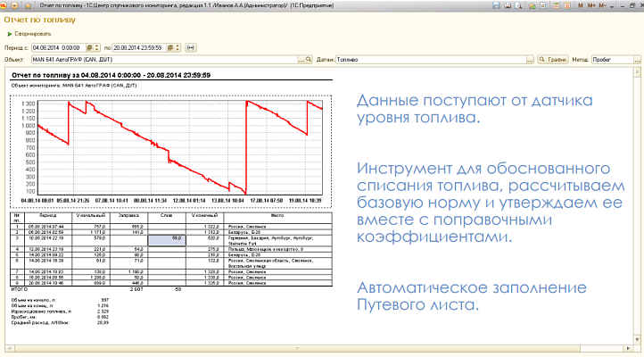This screenshot has height=357, width=644.
Task: Click the period selection arrows button
Action: click(x=191, y=46)
